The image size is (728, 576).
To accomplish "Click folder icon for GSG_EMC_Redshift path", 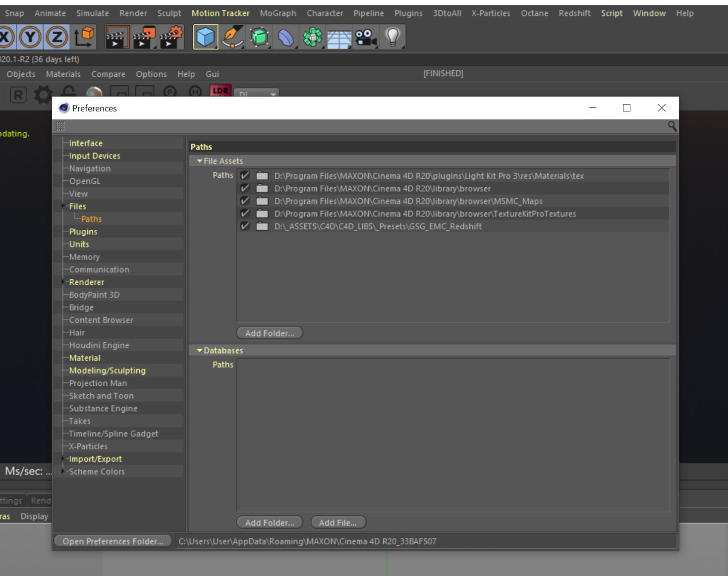I will [262, 226].
